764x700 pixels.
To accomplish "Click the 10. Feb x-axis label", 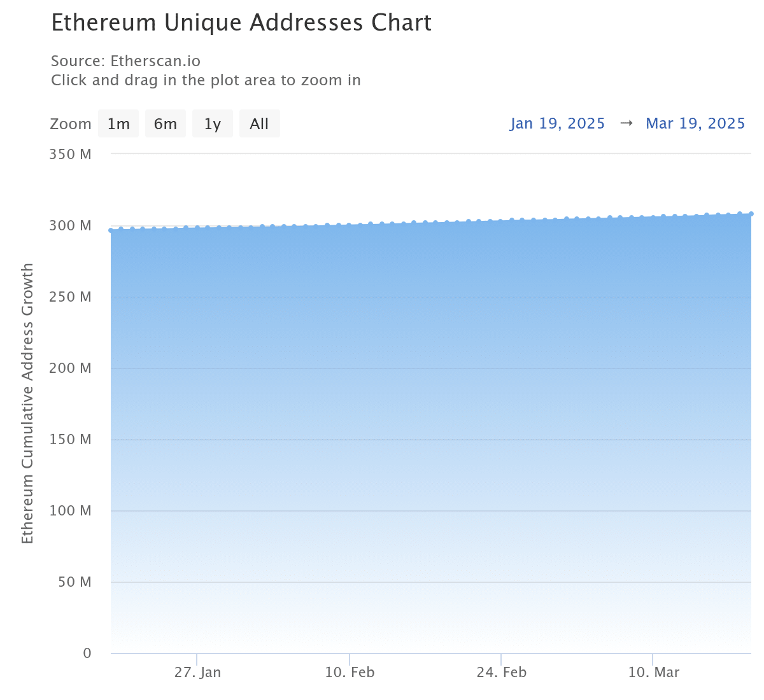I will pos(350,673).
